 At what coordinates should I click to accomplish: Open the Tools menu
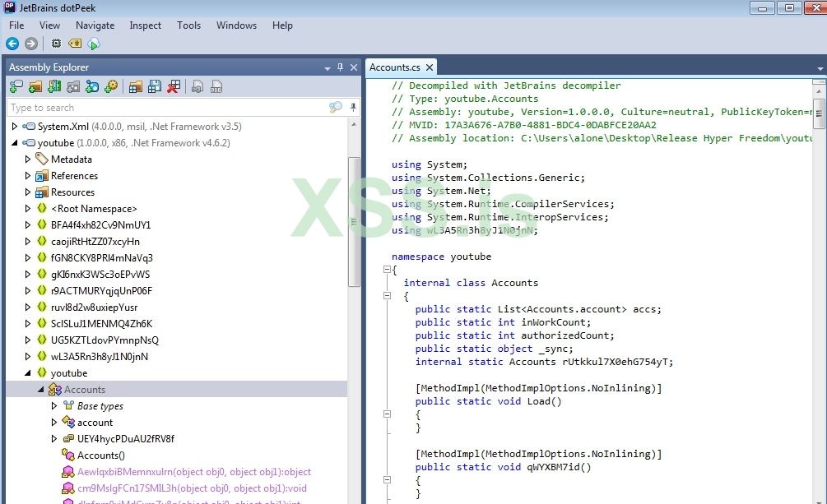[188, 25]
